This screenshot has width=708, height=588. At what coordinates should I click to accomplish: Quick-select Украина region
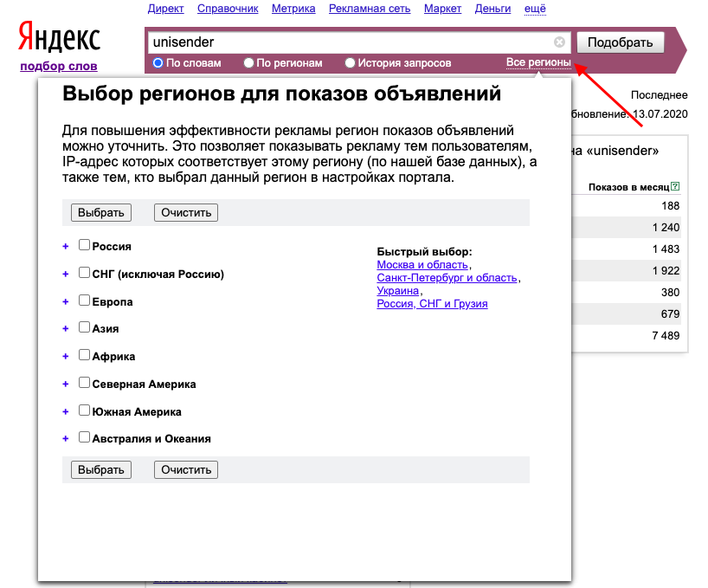(x=398, y=291)
